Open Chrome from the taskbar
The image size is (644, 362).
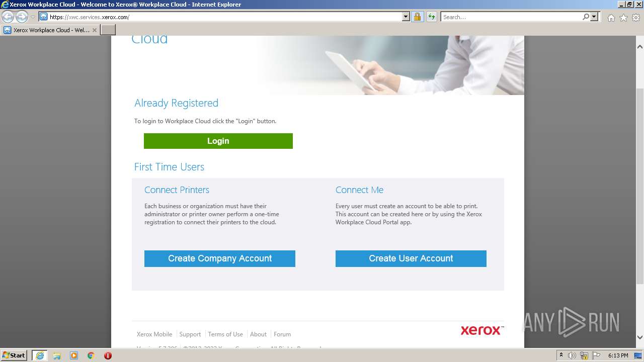tap(91, 355)
